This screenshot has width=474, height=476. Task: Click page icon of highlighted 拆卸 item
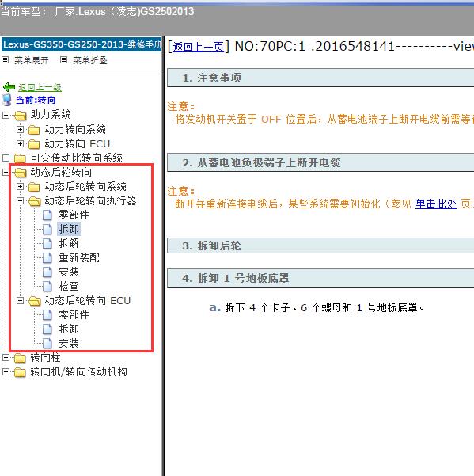(47, 229)
